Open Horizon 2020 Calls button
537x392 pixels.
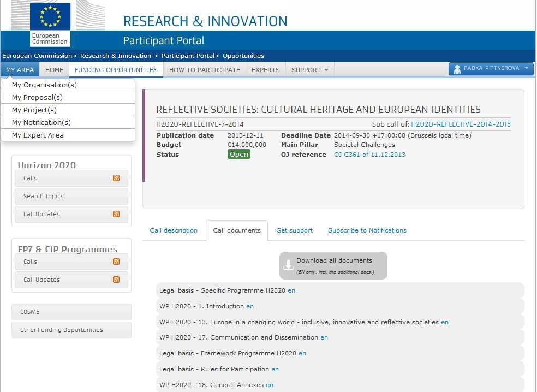(71, 178)
